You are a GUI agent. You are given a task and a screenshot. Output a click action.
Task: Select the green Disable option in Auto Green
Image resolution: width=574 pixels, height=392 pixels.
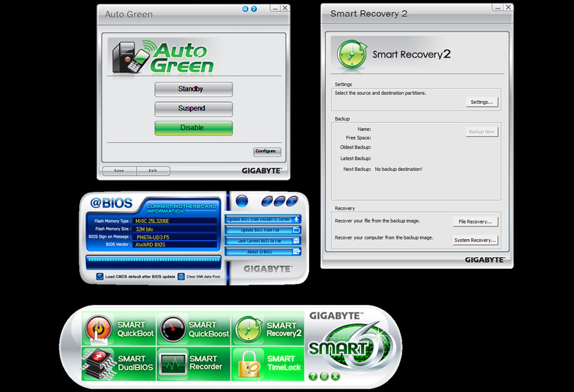click(193, 128)
